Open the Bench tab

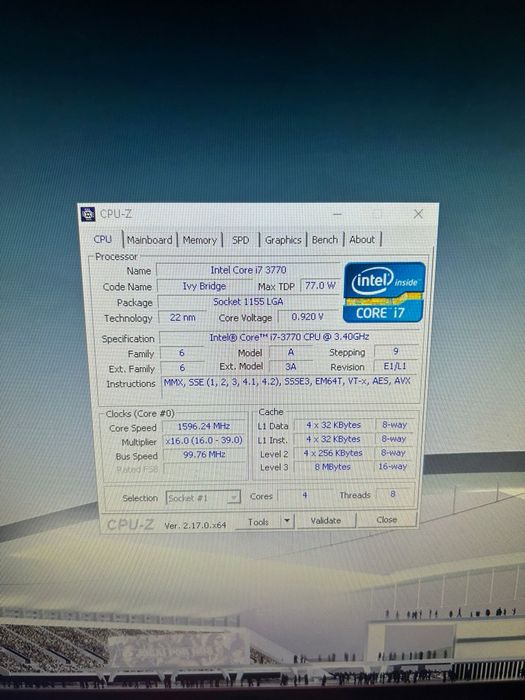[325, 240]
